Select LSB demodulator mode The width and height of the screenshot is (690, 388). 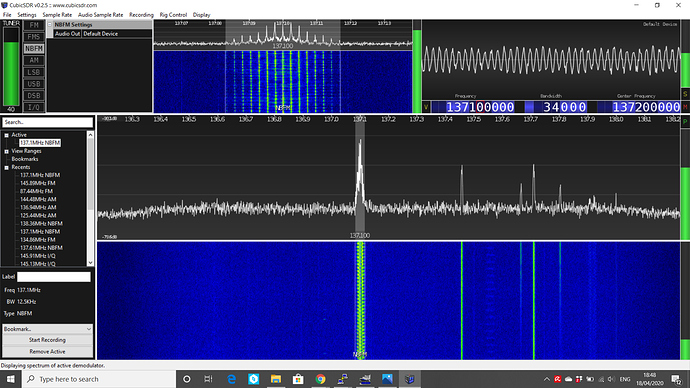34,72
